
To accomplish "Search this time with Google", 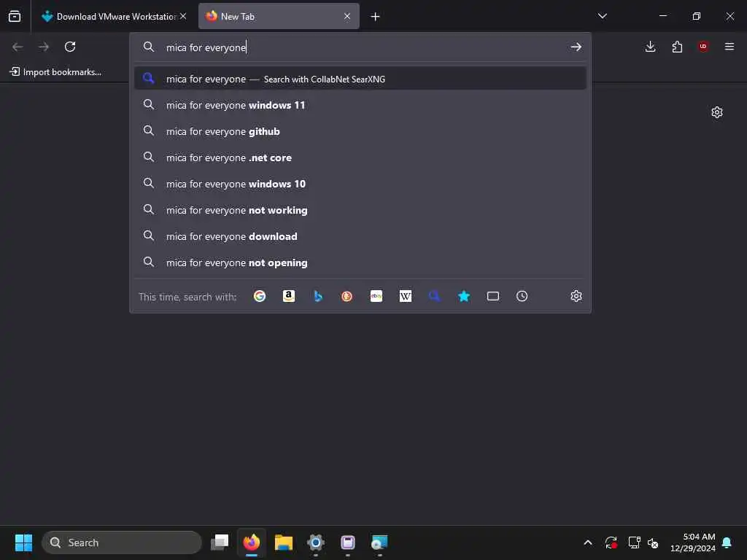I will click(x=260, y=296).
